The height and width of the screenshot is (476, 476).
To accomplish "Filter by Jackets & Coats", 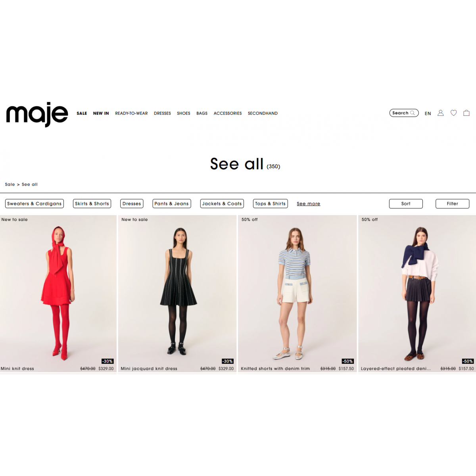I will tap(222, 203).
